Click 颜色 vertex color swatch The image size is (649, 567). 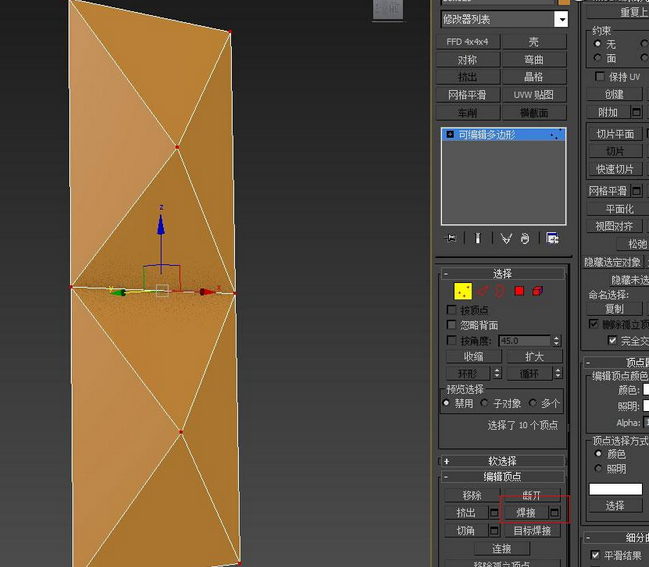pos(646,389)
